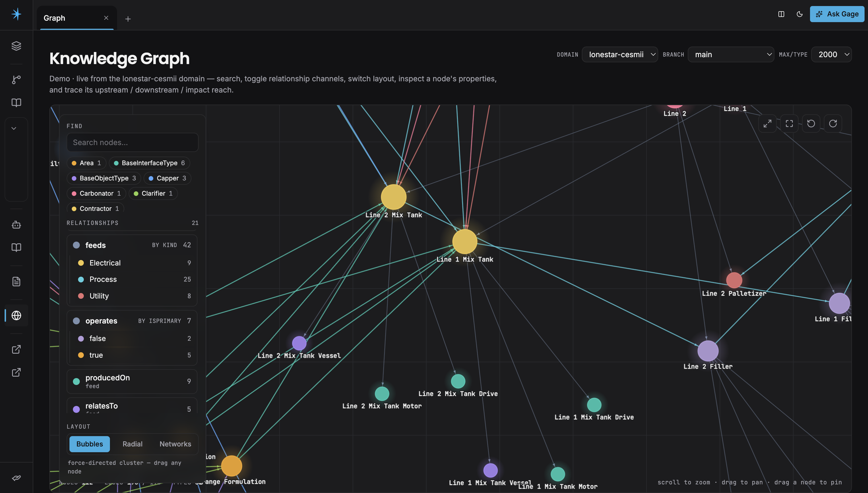Select the Orange Formulation node
The width and height of the screenshot is (868, 493).
tap(232, 466)
